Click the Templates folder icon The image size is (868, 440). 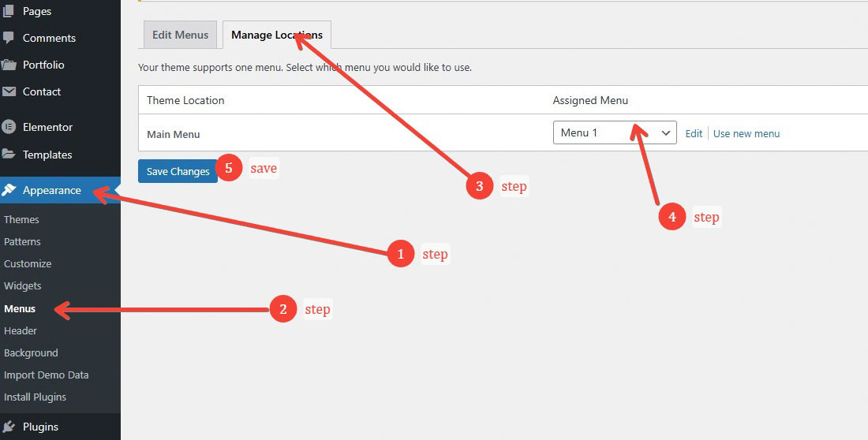coord(9,155)
